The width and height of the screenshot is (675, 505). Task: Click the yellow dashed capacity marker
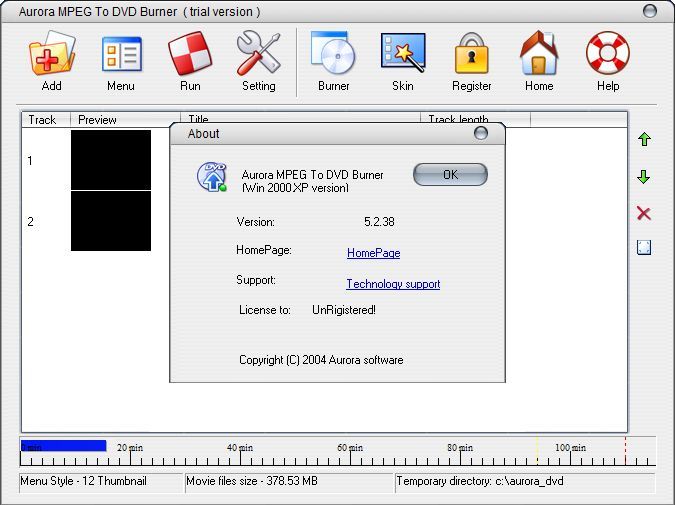(537, 451)
